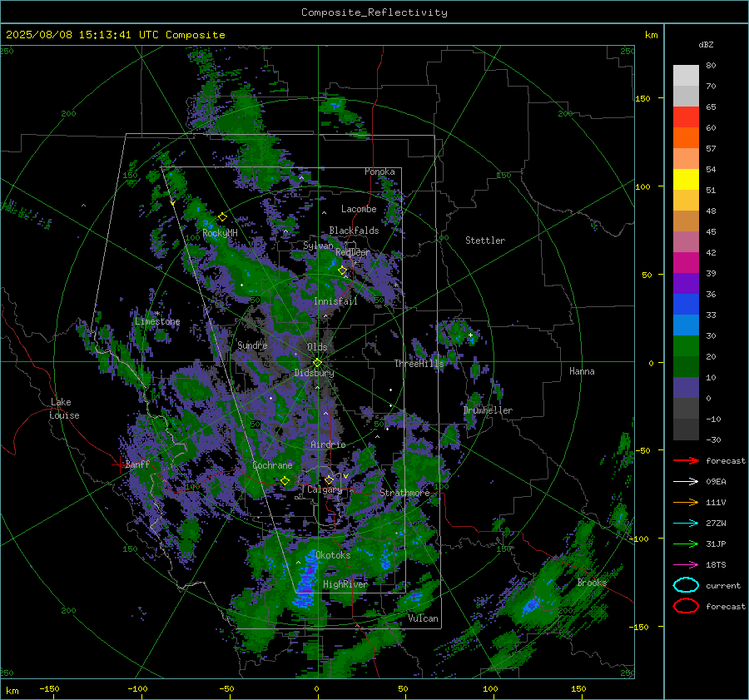This screenshot has height=700, width=749.
Task: Click the yellow diamond marker above Calgary
Action: pos(329,479)
